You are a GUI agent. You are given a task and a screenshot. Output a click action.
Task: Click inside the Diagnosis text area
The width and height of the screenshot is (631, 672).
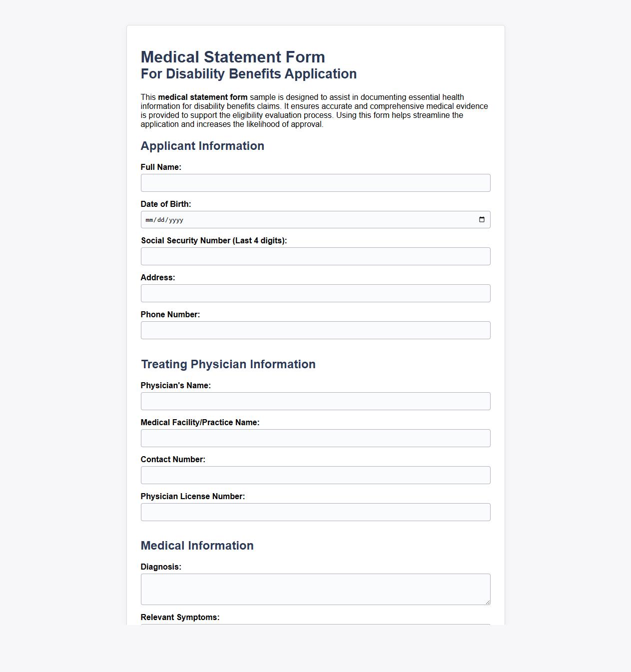point(315,589)
